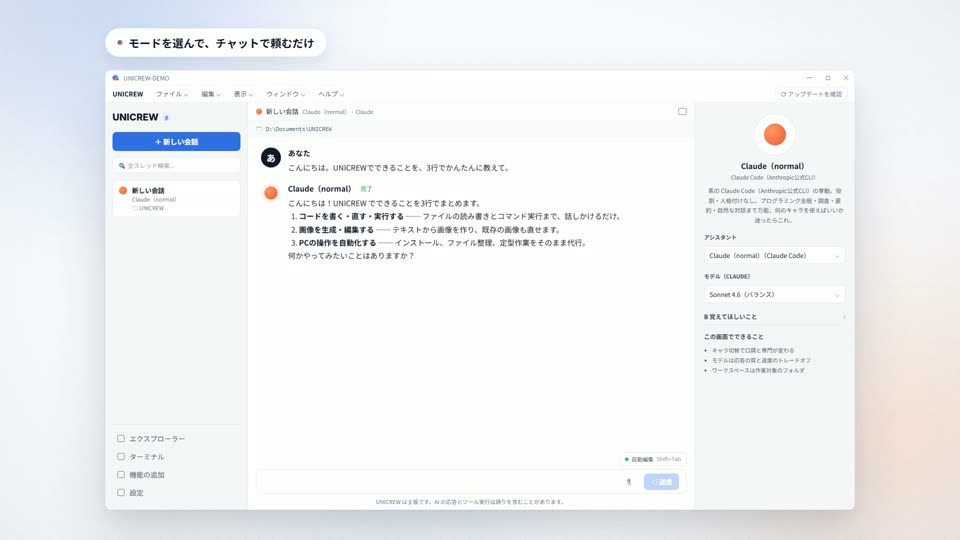Click the あ user avatar
The width and height of the screenshot is (960, 540).
tap(271, 157)
